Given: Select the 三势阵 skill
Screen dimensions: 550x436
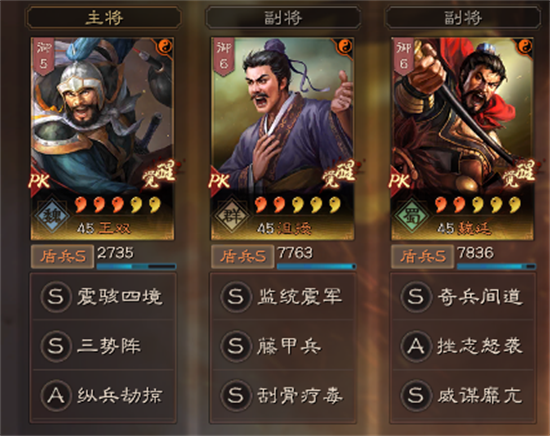Looking at the screenshot, I should (x=103, y=346).
